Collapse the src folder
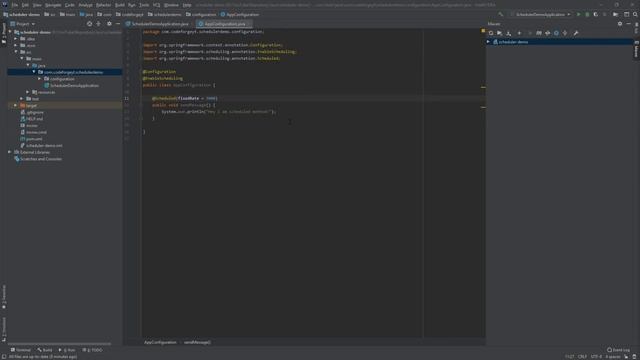 [x=16, y=52]
